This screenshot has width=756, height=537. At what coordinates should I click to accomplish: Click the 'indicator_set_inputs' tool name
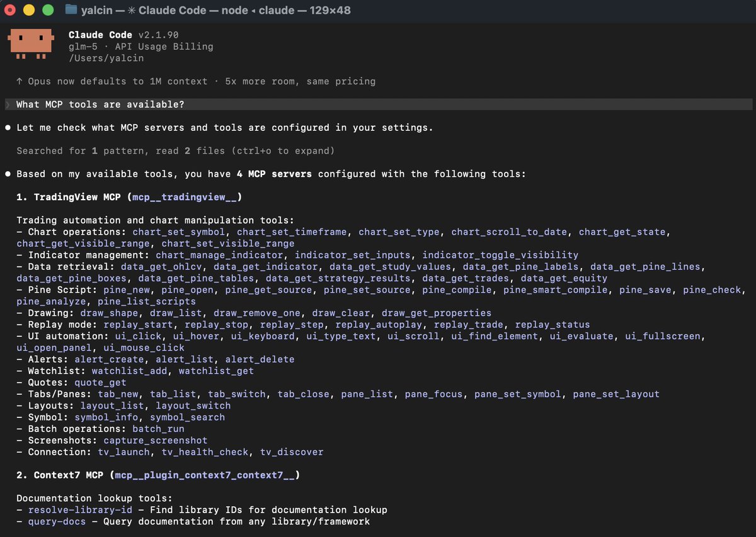click(353, 255)
